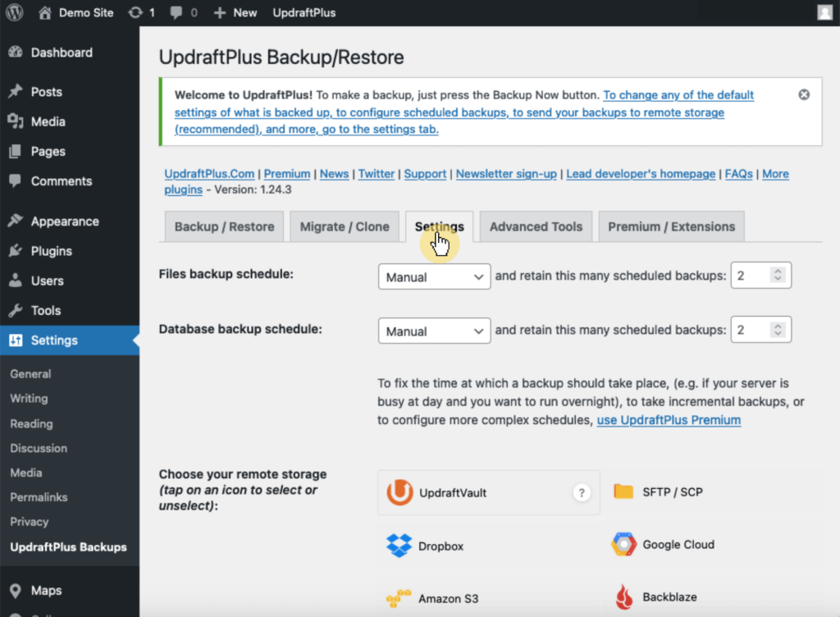Click the Appearance brush icon
The height and width of the screenshot is (617, 840).
click(x=16, y=221)
